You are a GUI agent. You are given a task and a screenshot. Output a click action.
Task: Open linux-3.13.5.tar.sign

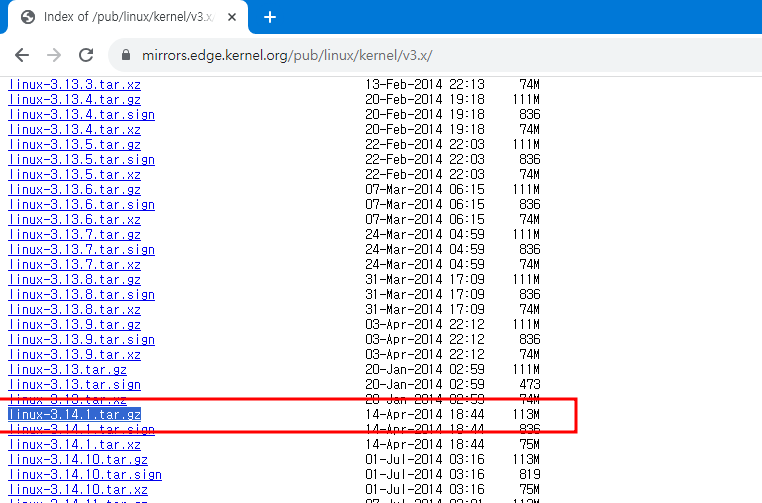coord(82,160)
